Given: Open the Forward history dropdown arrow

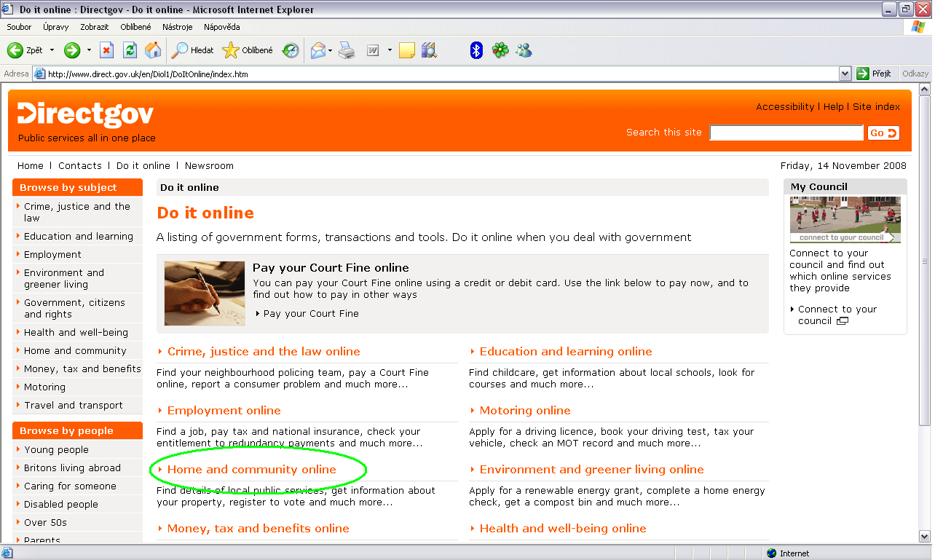Looking at the screenshot, I should (89, 50).
